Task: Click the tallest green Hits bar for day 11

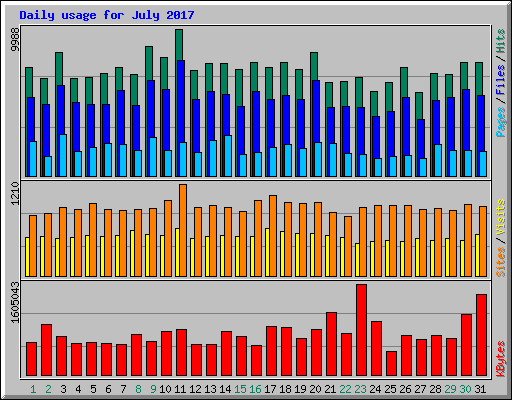Action: 179,45
